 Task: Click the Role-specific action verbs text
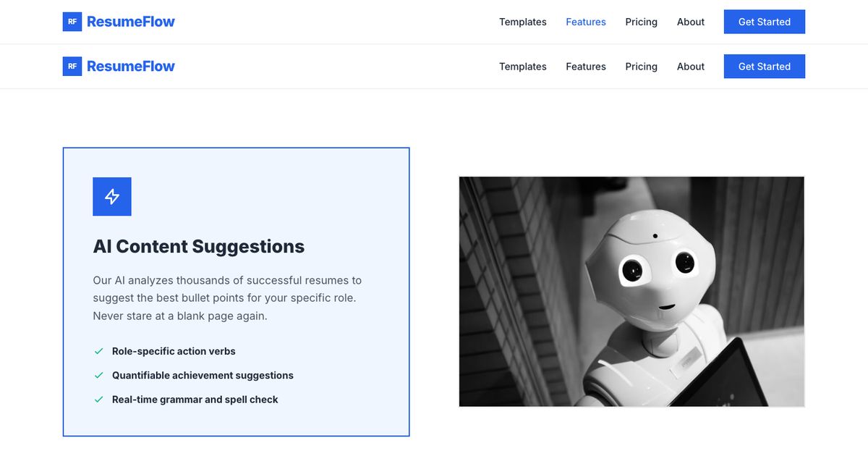pyautogui.click(x=174, y=351)
